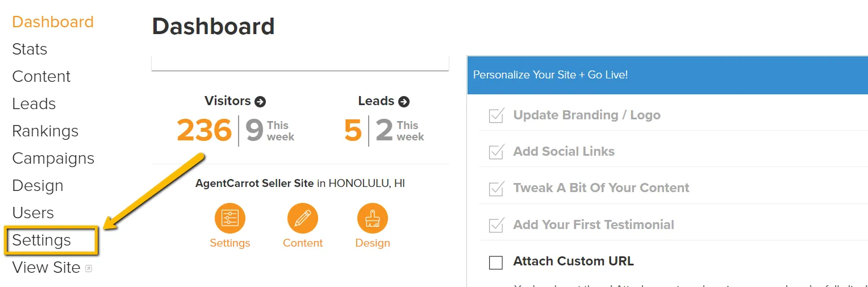Open the Campaigns sidebar menu item
The image size is (868, 287).
pyautogui.click(x=53, y=159)
